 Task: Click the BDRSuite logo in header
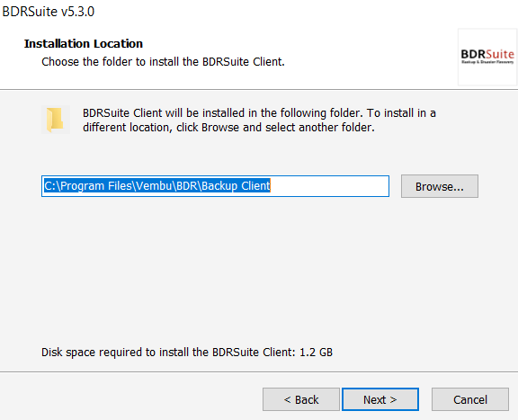coord(487,57)
